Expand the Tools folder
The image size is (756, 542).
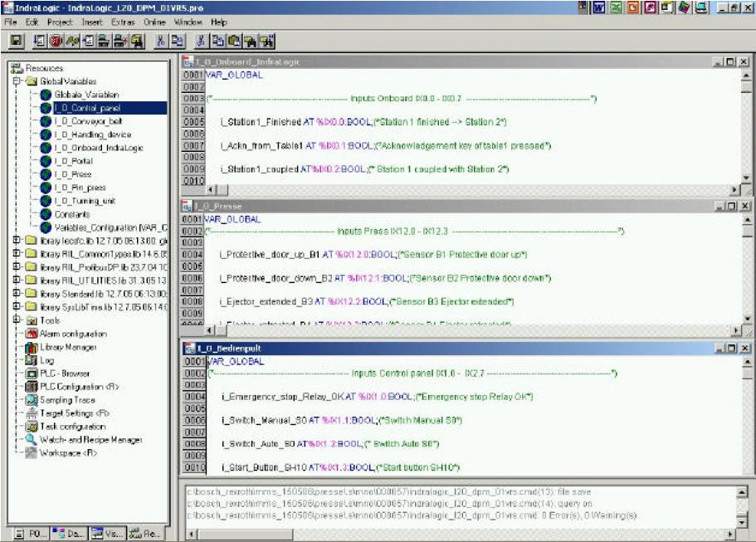tap(17, 320)
